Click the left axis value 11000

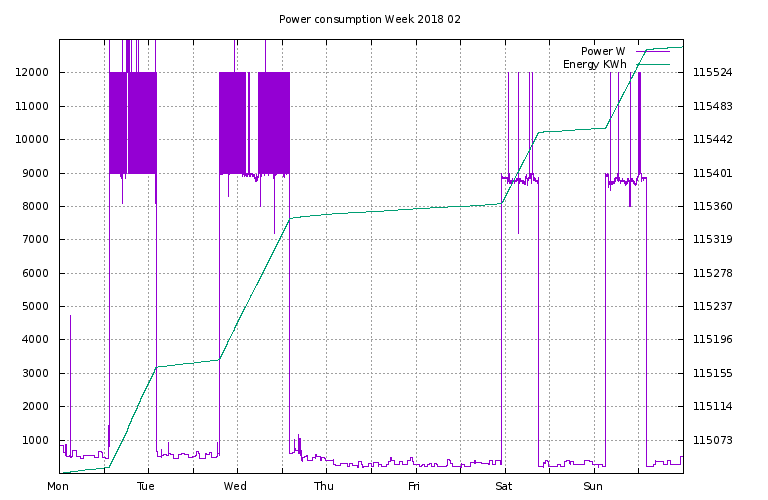coord(32,106)
